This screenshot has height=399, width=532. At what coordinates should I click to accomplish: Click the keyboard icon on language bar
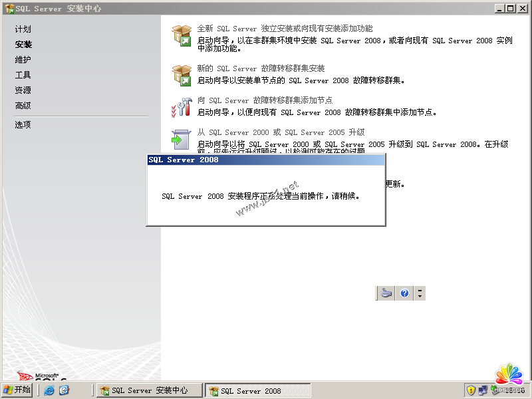point(386,293)
